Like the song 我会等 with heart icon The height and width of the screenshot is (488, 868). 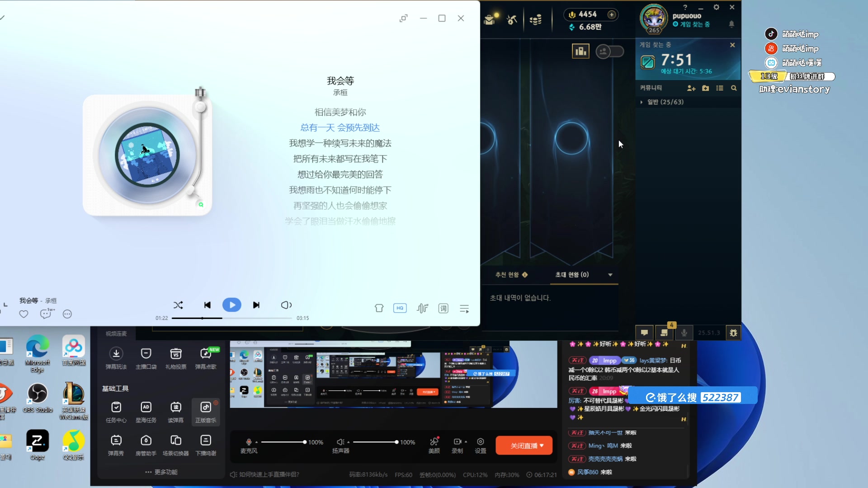24,314
